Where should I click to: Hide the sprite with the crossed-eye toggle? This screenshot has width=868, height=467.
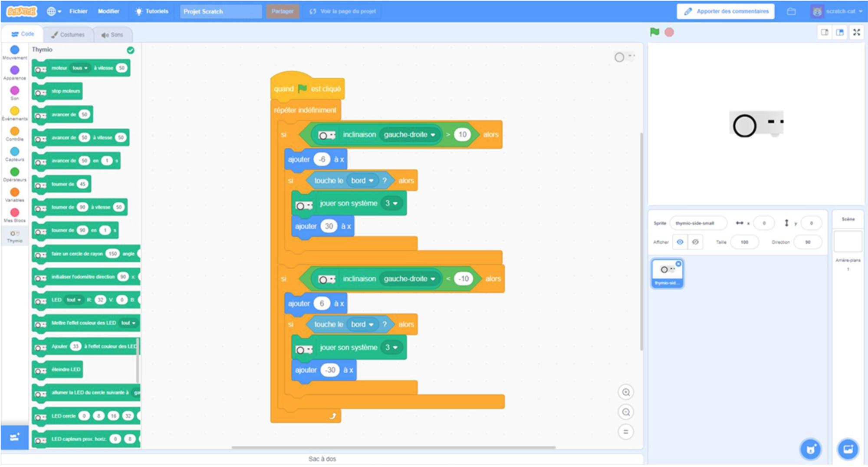click(695, 242)
